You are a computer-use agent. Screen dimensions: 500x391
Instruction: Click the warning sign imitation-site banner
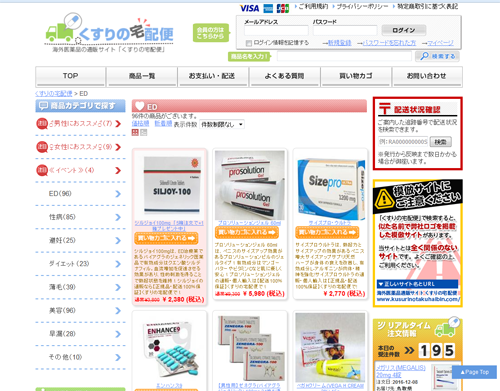[418, 243]
